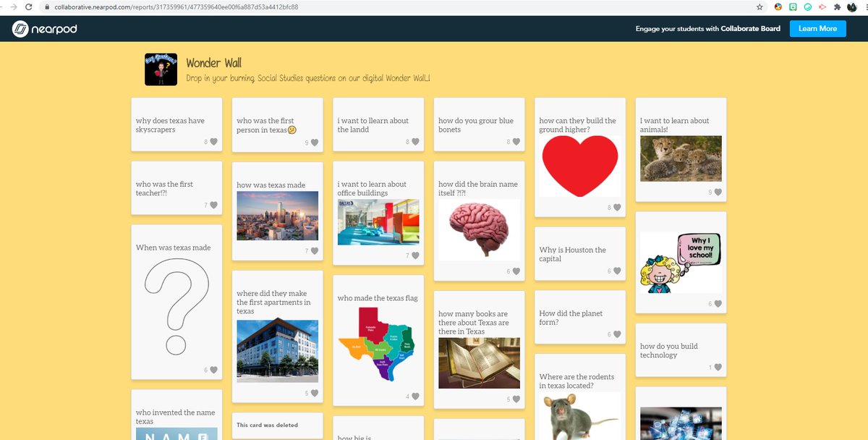The image size is (868, 440).
Task: Open the Chrome Extensions puzzle-piece menu
Action: [837, 7]
